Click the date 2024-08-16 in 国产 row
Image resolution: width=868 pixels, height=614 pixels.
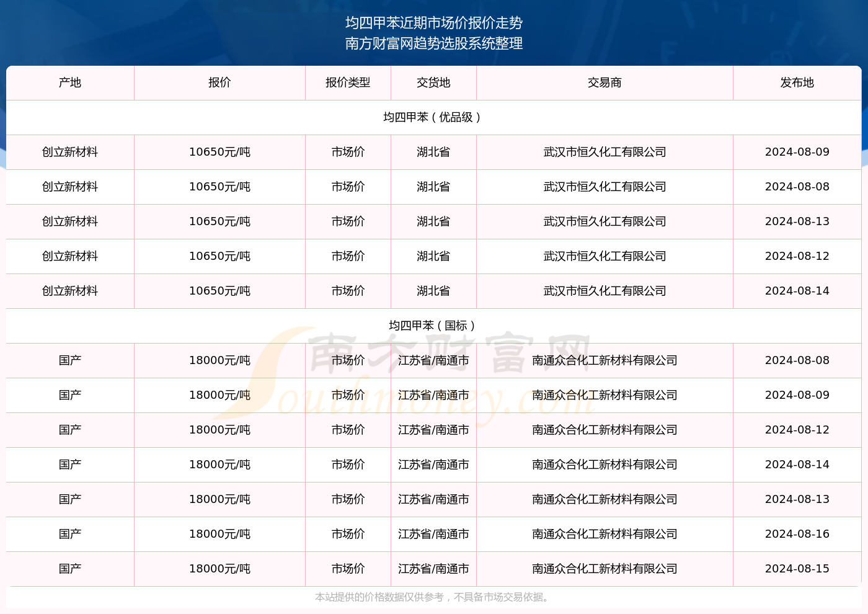pos(797,534)
